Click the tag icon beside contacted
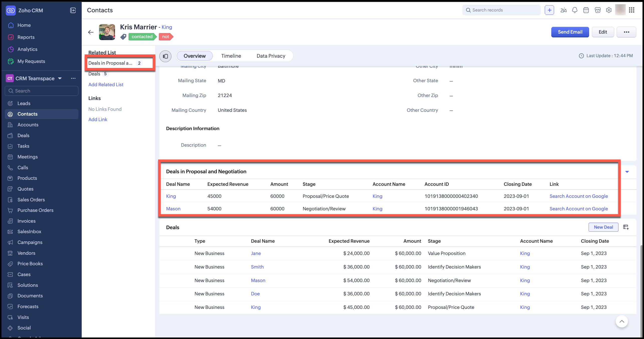The width and height of the screenshot is (644, 339). (x=123, y=37)
